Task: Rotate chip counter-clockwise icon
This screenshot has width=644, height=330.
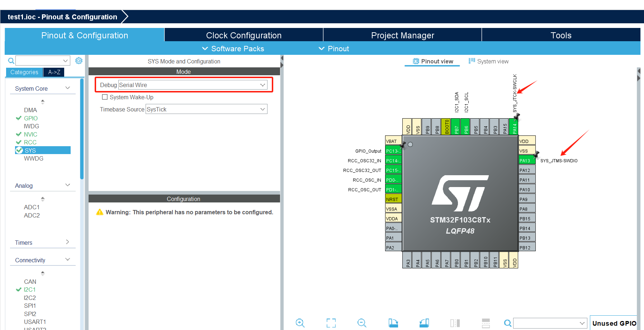Action: pyautogui.click(x=424, y=323)
